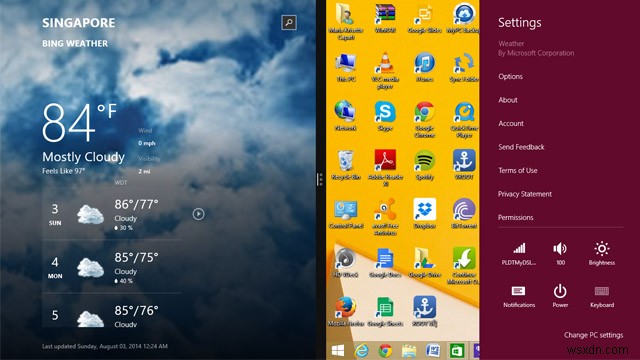Click the SINGAPORE location heading
The height and width of the screenshot is (360, 640).
pos(78,23)
